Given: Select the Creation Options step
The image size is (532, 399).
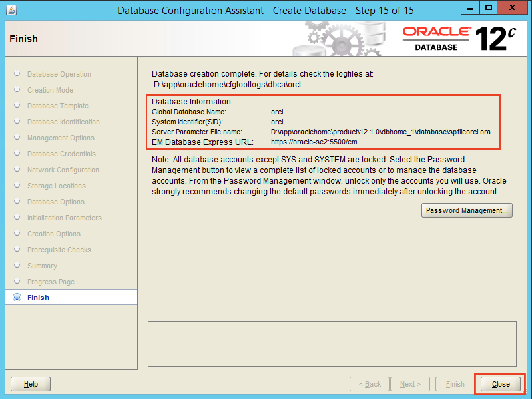Looking at the screenshot, I should coord(54,234).
